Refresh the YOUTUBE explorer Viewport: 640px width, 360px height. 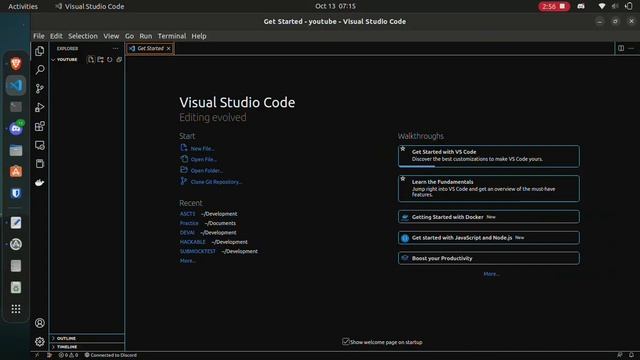pos(109,60)
